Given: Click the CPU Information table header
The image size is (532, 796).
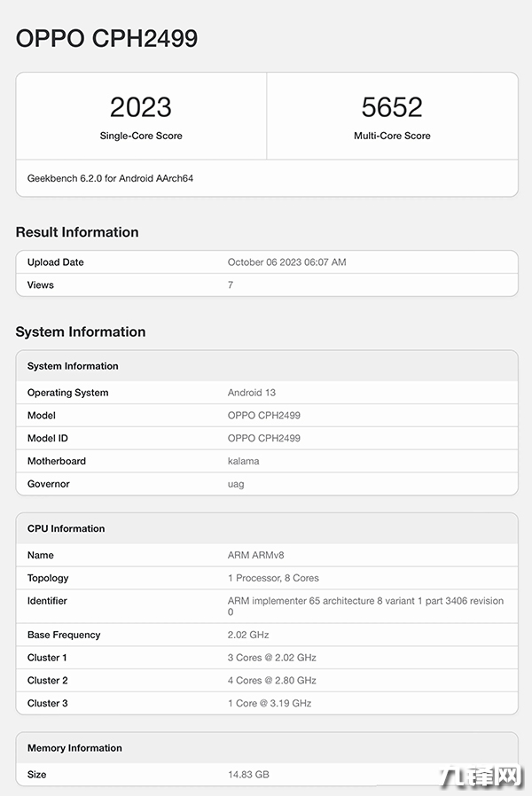Looking at the screenshot, I should (66, 528).
